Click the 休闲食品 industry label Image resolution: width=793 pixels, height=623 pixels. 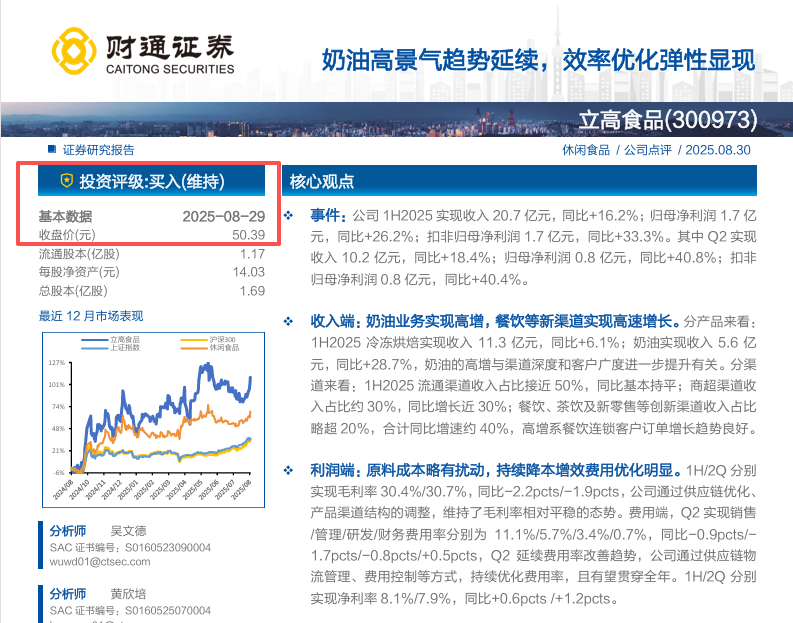pyautogui.click(x=586, y=150)
